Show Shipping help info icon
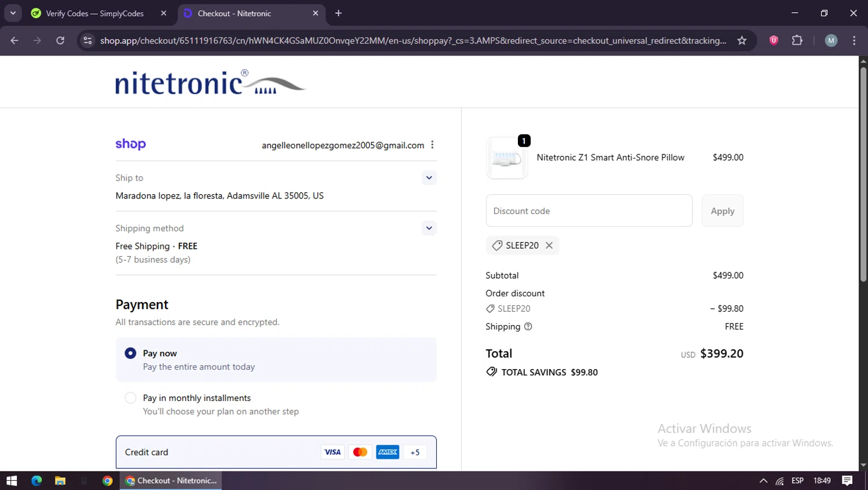Screen dimensions: 868x490 click(528, 326)
